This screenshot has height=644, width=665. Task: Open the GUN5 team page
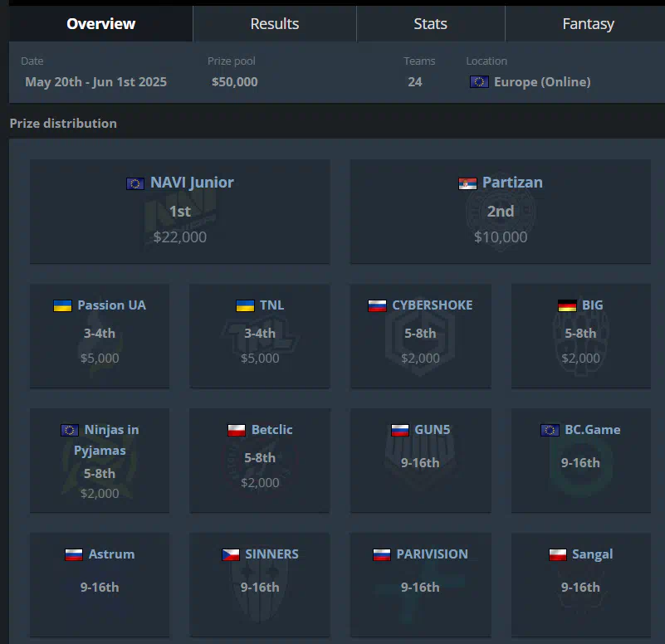point(433,430)
